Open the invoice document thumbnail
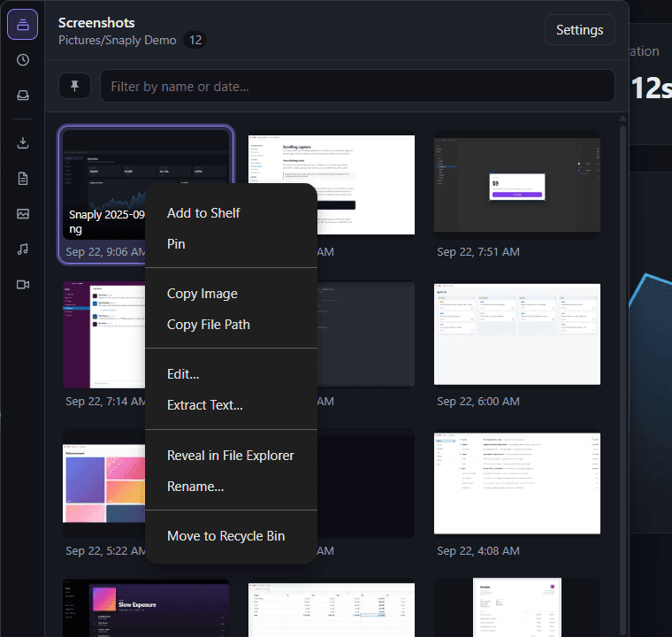 (517, 608)
